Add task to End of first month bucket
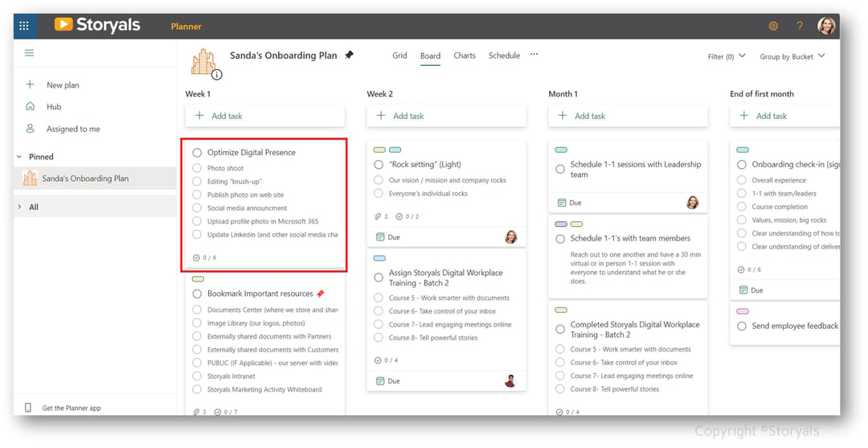 [785, 116]
